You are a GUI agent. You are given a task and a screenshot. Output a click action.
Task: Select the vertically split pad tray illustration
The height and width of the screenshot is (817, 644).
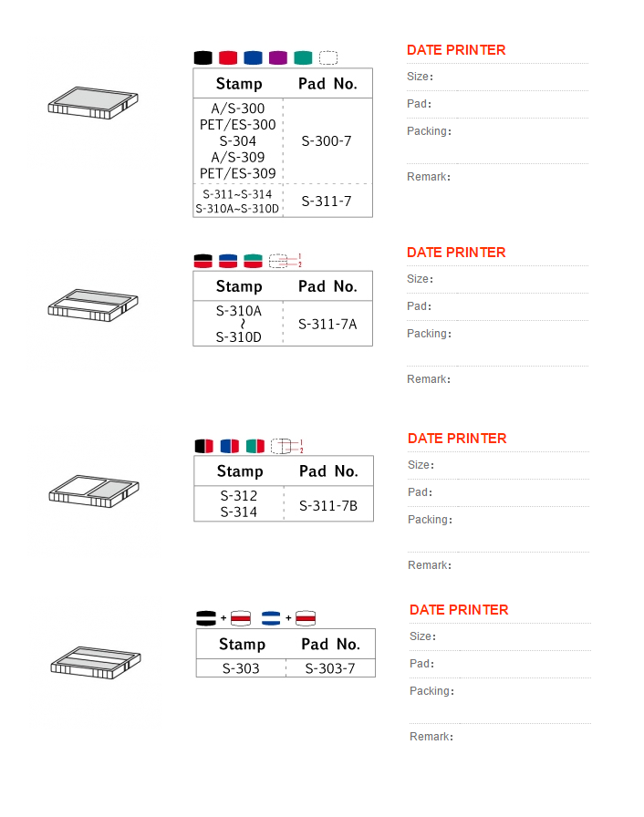coord(94,491)
